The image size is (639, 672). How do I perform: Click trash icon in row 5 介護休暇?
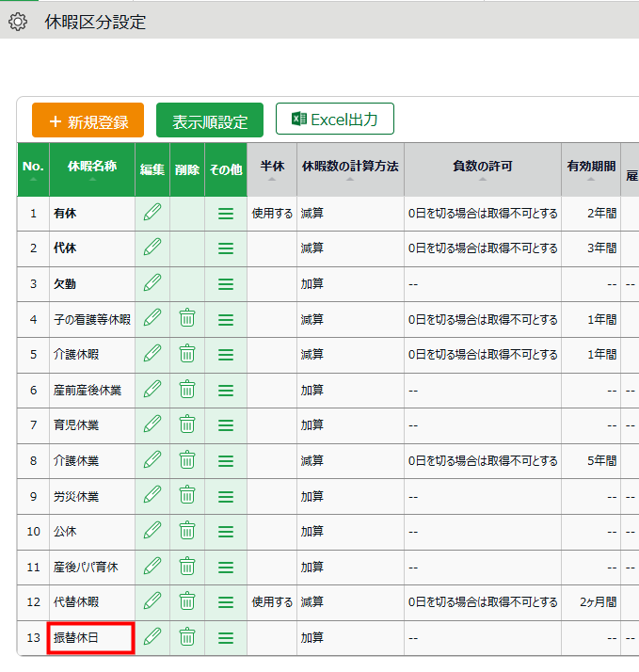187,354
